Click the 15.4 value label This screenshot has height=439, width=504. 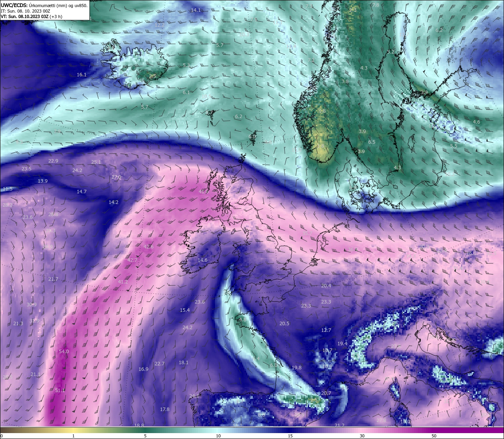[185, 310]
